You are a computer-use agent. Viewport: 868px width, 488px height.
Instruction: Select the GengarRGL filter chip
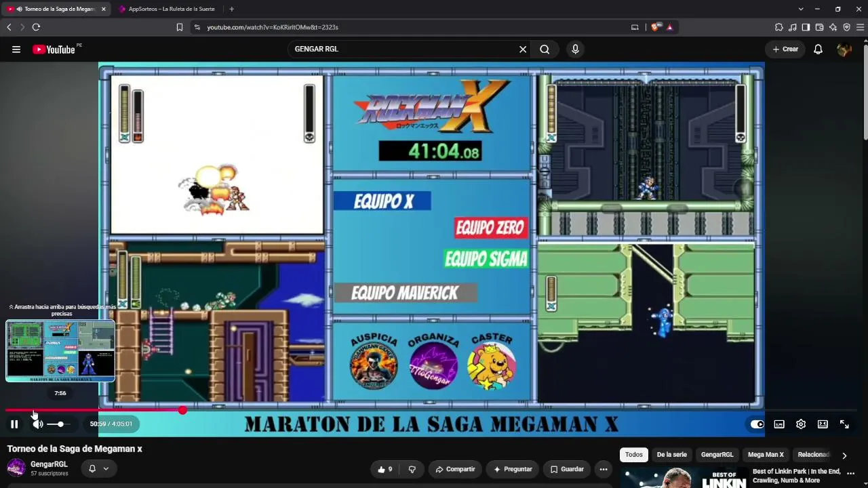pyautogui.click(x=717, y=455)
